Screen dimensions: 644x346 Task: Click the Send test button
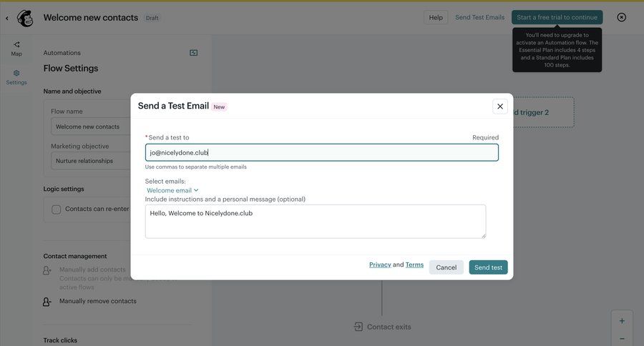pos(488,267)
